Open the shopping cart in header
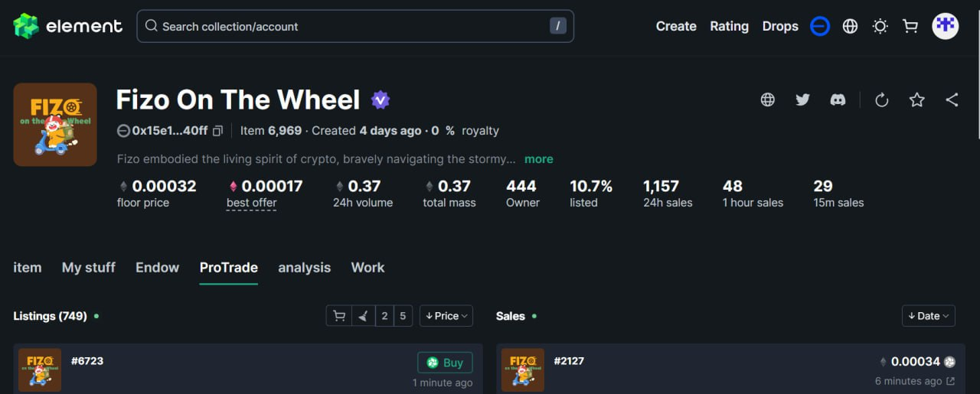This screenshot has width=980, height=394. point(910,26)
